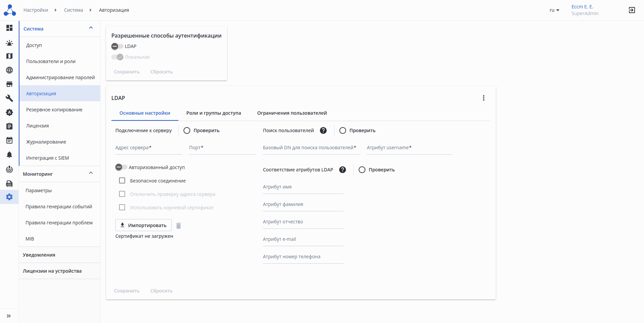Viewport: 644px width, 323px height.
Task: Collapse the Мониторинг section chevron
Action: tap(91, 173)
